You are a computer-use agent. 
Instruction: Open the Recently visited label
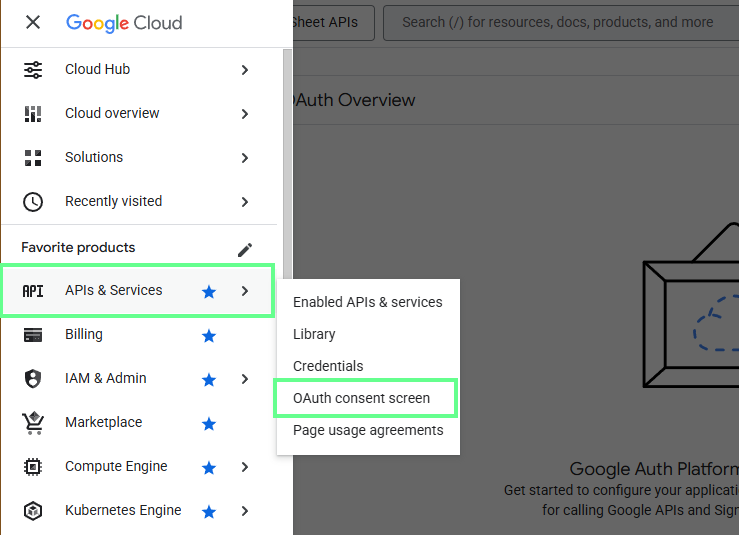(114, 201)
